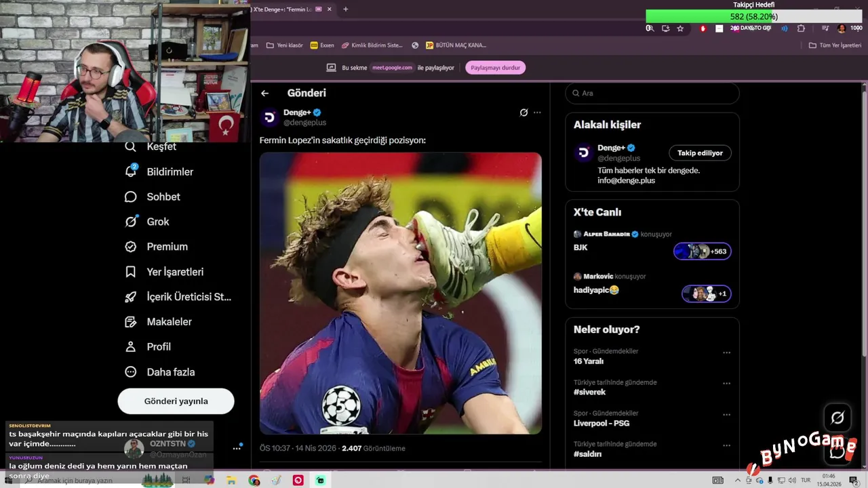
Task: Click the Takip ediliyor following button
Action: pyautogui.click(x=700, y=153)
